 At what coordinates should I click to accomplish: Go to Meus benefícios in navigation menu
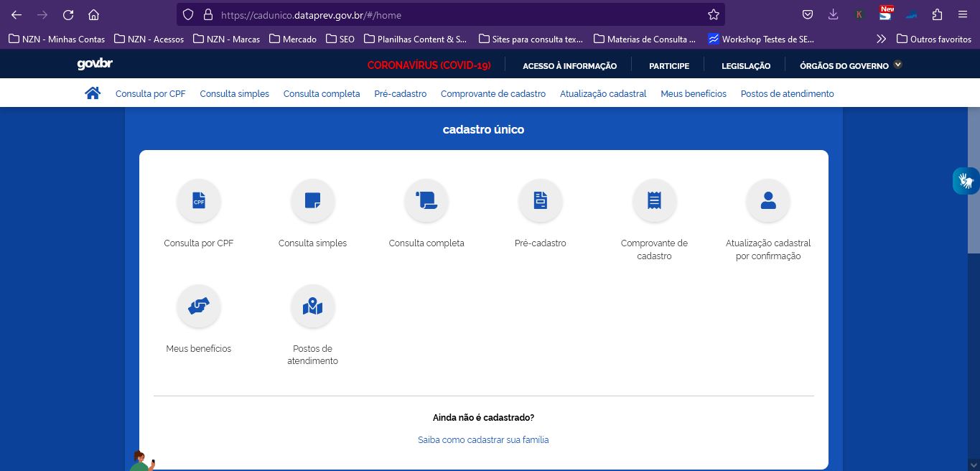click(x=693, y=93)
